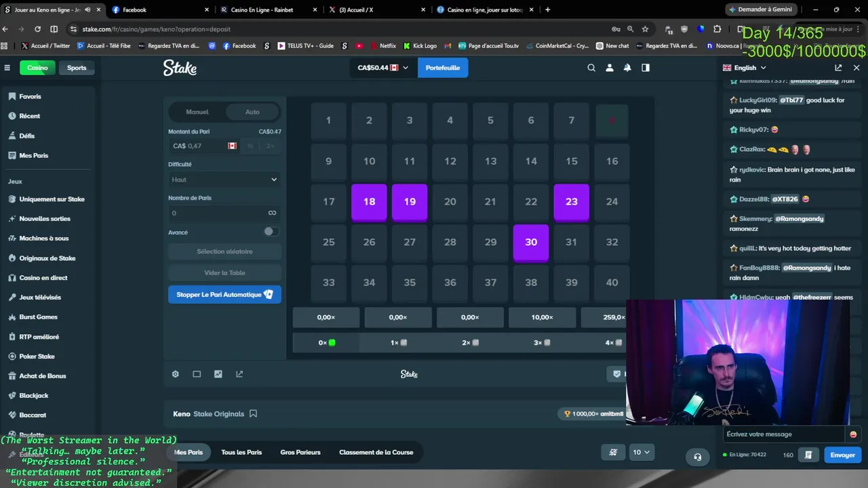Open Originaux de Stake category
This screenshot has height=488, width=868.
pyautogui.click(x=47, y=258)
